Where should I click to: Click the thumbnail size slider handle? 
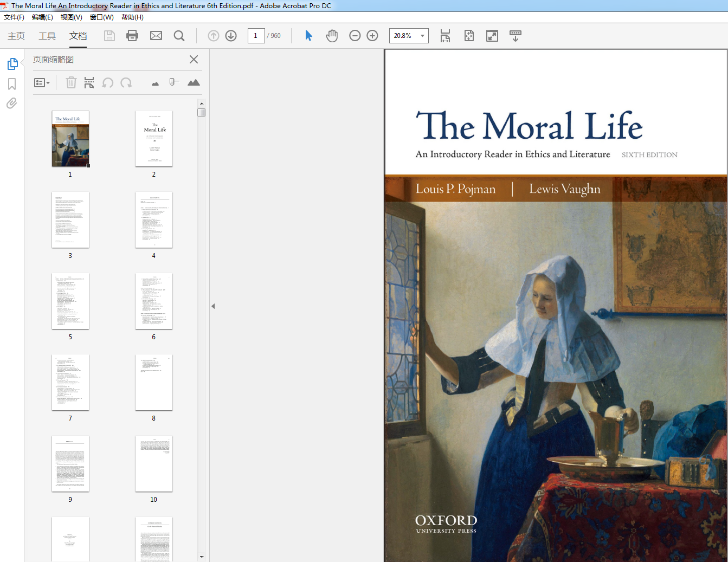pyautogui.click(x=172, y=82)
